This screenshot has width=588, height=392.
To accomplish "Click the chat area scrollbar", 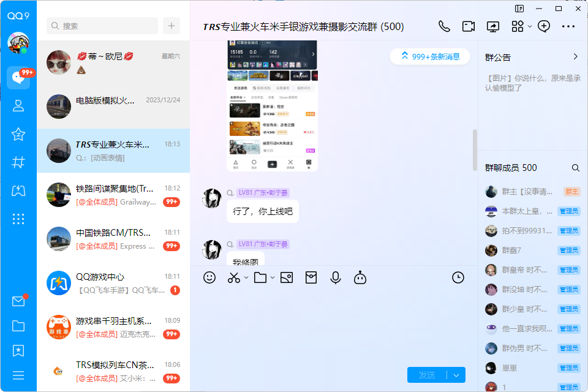I will (475, 150).
